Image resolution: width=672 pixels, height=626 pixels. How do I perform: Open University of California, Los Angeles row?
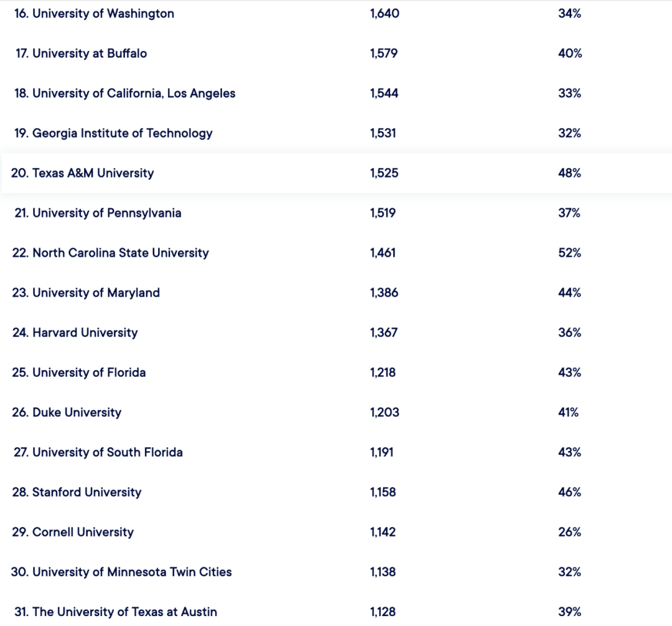click(336, 93)
